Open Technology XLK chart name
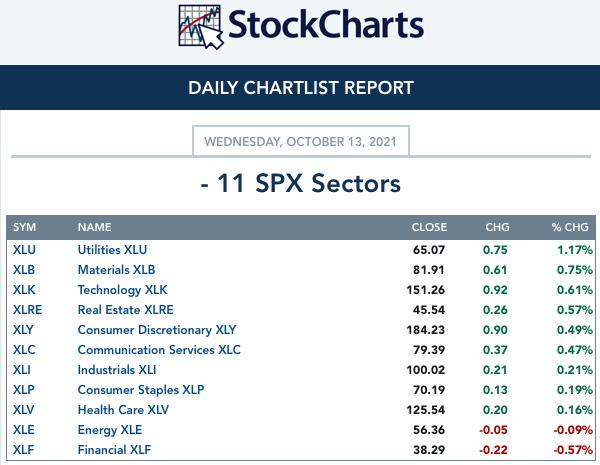 [x=122, y=290]
